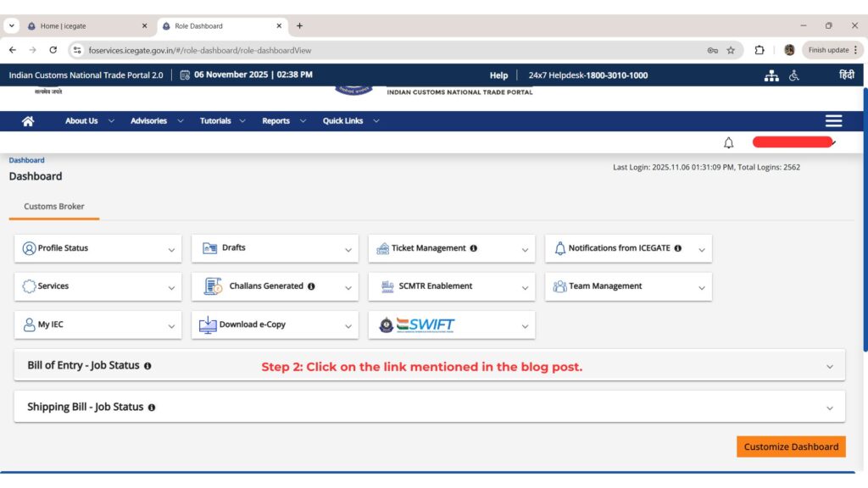Switch to the Customs Broker tab
The width and height of the screenshot is (868, 488).
tap(53, 206)
